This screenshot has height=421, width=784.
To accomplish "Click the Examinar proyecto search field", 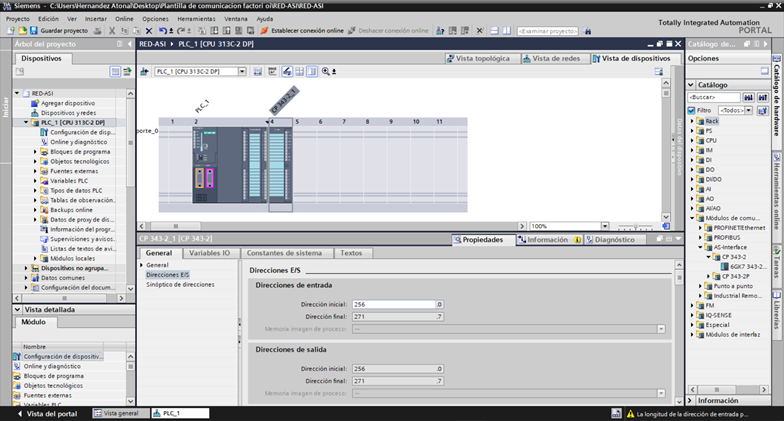I will click(548, 31).
